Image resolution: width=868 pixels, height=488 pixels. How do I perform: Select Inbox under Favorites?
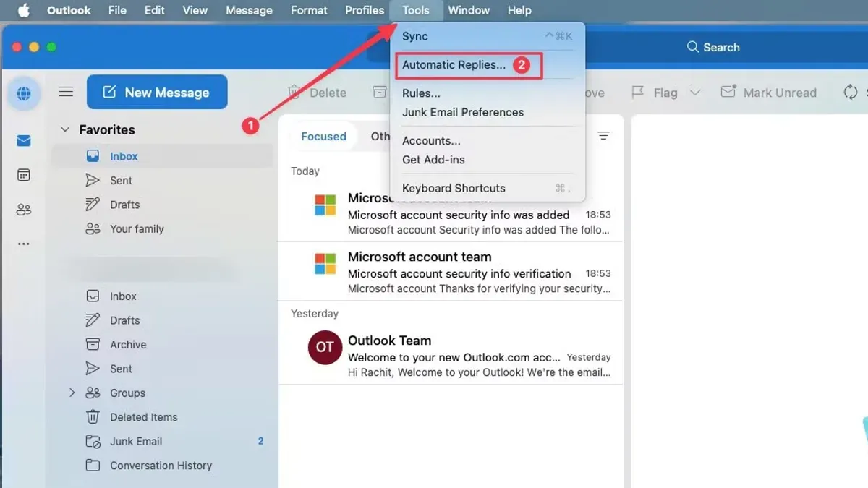(x=162, y=156)
